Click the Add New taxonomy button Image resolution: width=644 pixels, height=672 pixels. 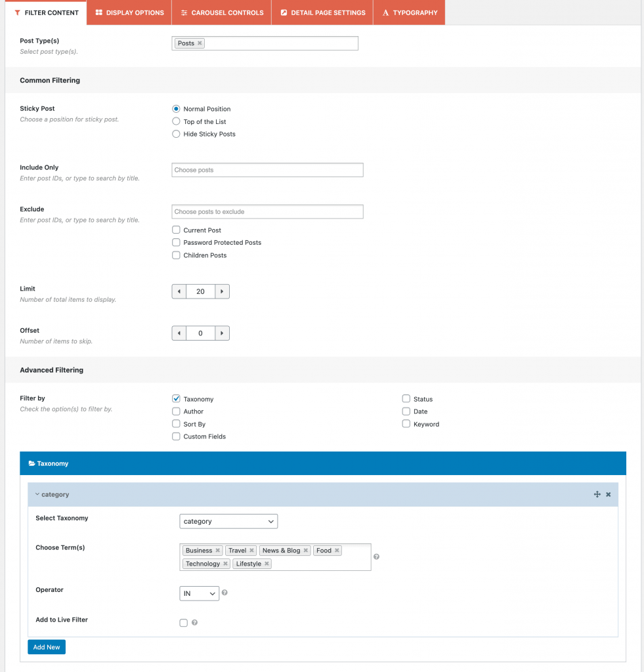point(47,646)
